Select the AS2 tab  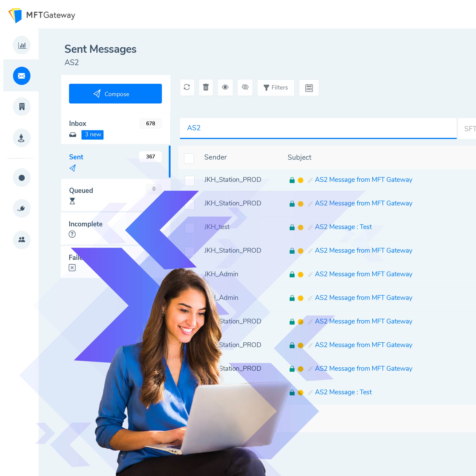point(194,128)
